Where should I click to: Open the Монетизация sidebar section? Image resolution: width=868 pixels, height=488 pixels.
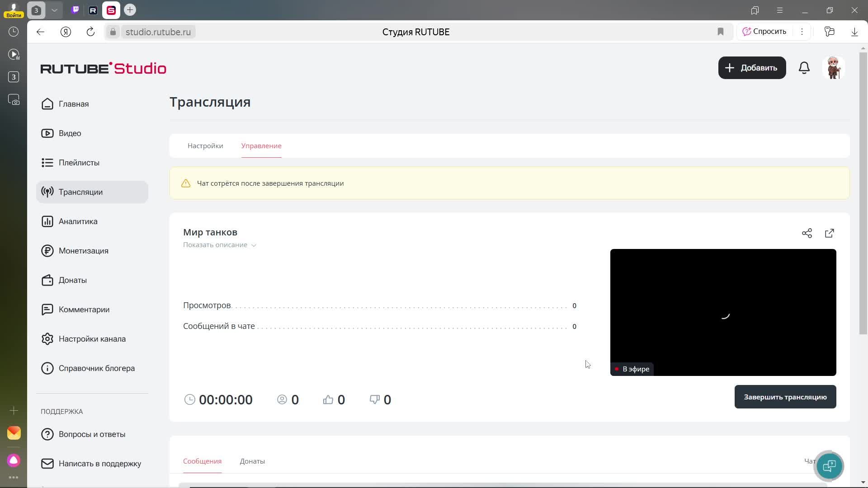(x=92, y=251)
